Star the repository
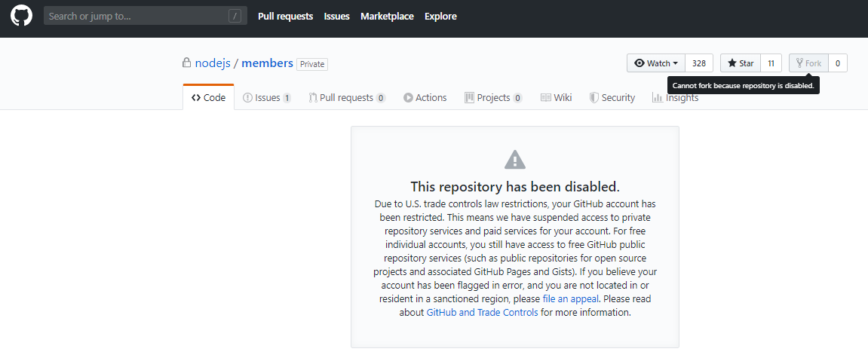Viewport: 868px width, 364px height. [741, 63]
